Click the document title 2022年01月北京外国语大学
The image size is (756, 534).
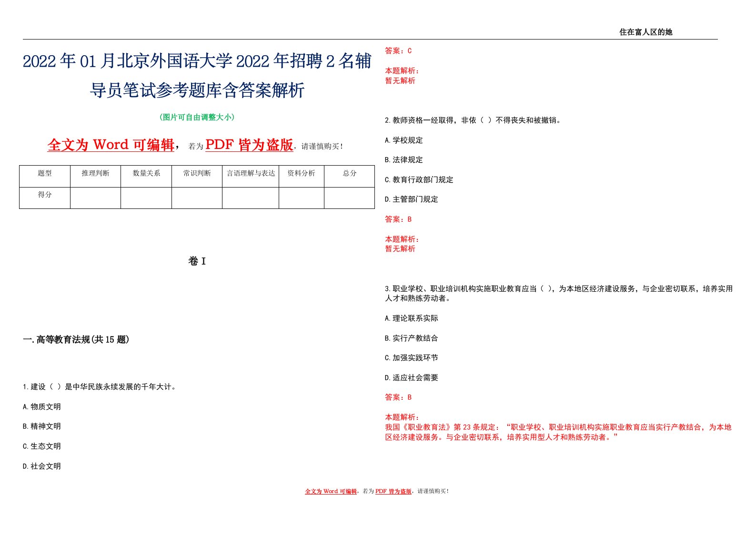point(197,75)
